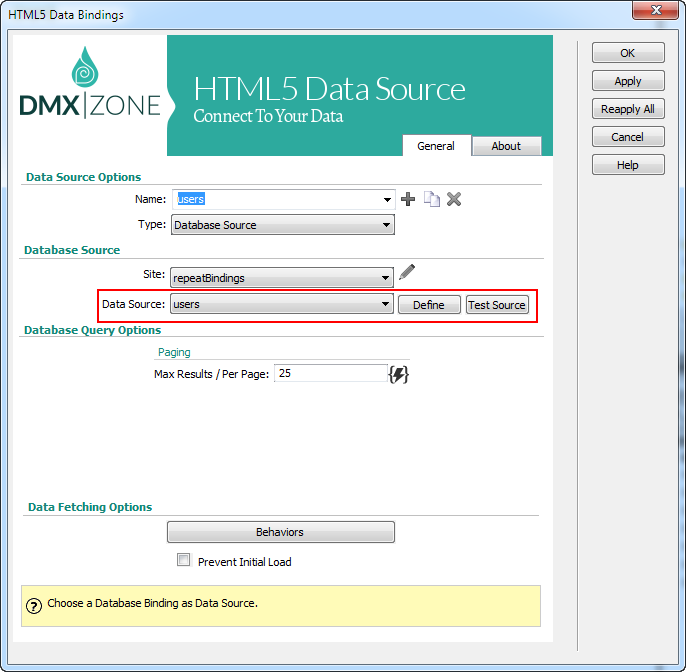Click the DMX Zone logo
686x672 pixels.
click(x=90, y=83)
